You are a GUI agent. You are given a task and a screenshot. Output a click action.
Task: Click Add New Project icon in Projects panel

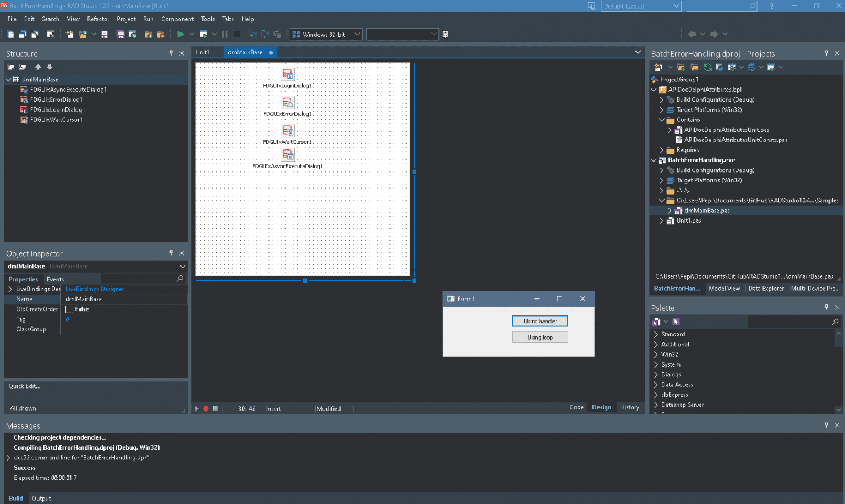[658, 67]
